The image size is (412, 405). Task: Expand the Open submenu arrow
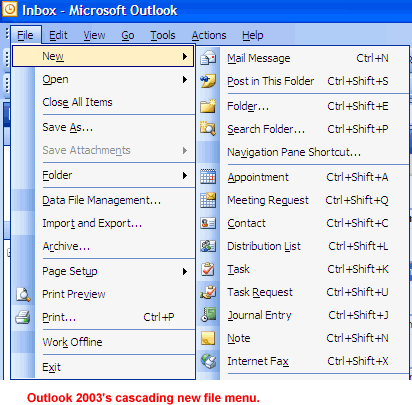[185, 79]
